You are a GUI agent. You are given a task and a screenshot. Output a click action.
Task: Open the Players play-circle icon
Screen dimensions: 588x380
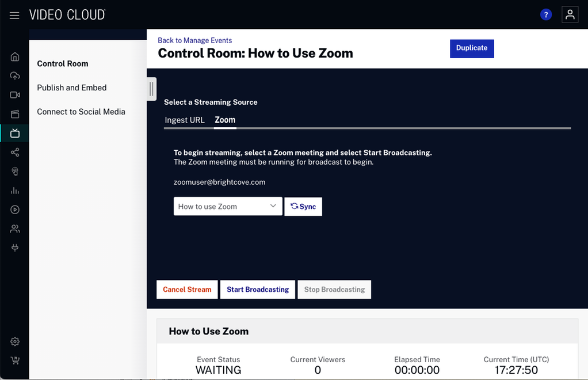[15, 210]
